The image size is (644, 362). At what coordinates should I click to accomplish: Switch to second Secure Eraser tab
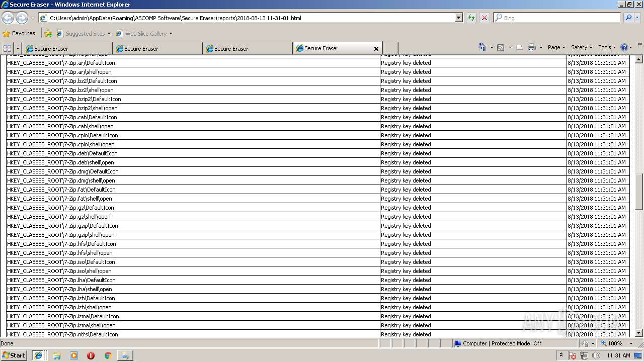(x=157, y=49)
